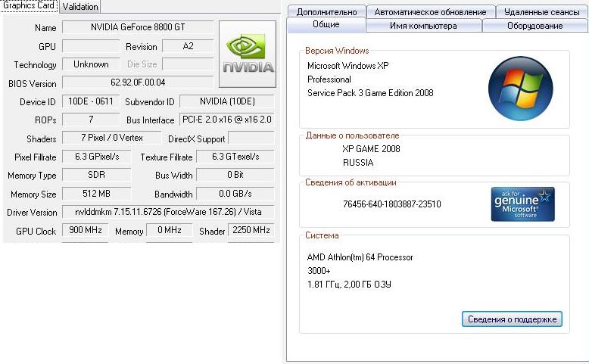Switch to the Автоматическое обновление tab
589x364 pixels.
click(x=431, y=11)
